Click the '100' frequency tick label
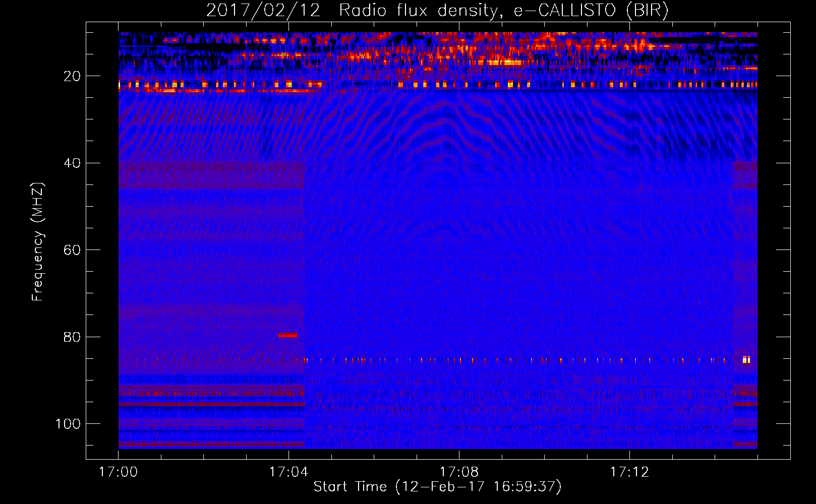This screenshot has height=504, width=816. [x=68, y=424]
